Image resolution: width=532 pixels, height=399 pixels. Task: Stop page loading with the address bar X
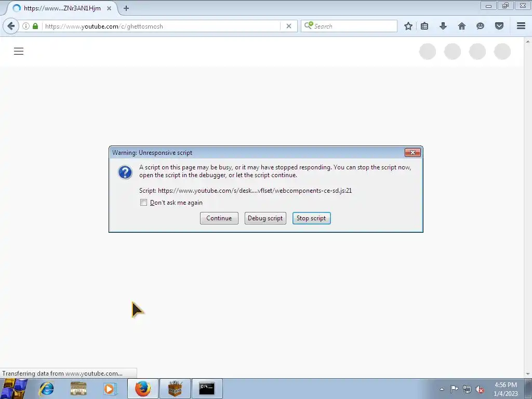point(289,26)
